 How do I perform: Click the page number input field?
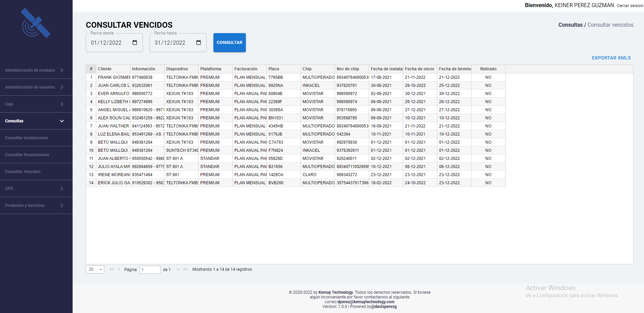point(150,269)
